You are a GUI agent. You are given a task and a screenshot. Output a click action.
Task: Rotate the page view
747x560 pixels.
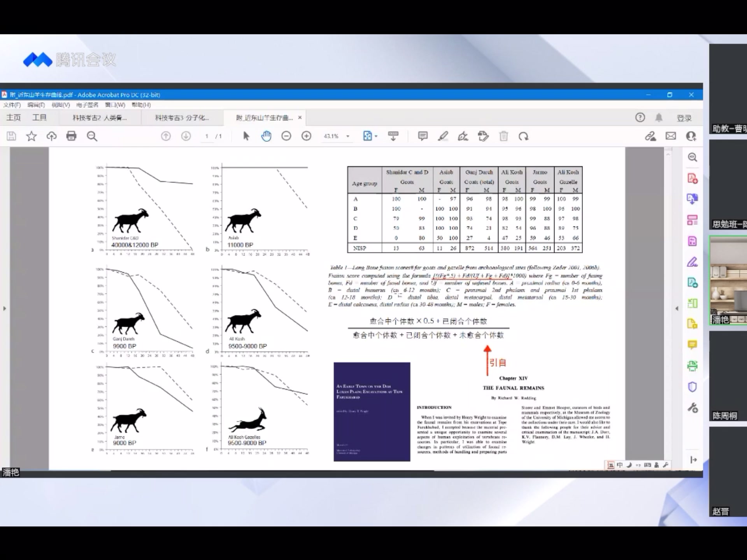(524, 136)
